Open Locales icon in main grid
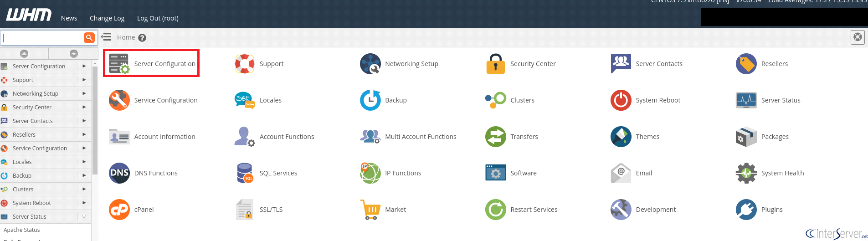 [245, 100]
